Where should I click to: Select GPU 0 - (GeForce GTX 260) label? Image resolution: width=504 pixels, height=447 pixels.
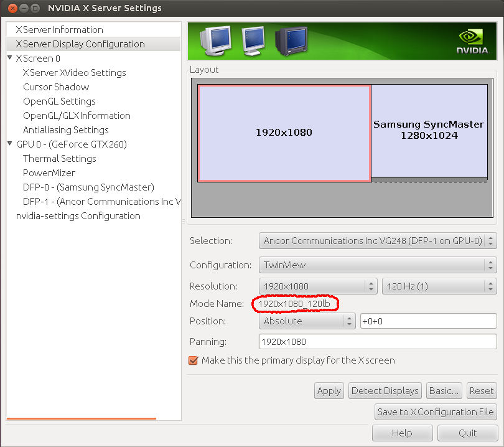pyautogui.click(x=72, y=144)
